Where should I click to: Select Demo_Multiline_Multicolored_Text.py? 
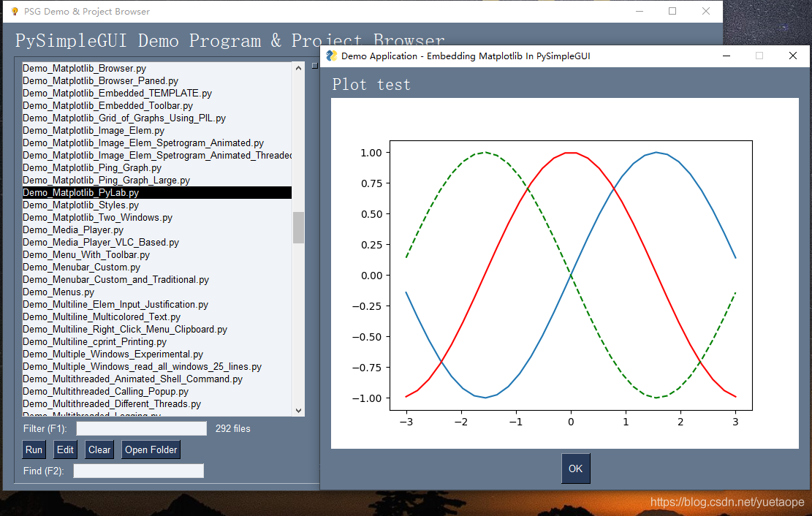click(x=157, y=317)
